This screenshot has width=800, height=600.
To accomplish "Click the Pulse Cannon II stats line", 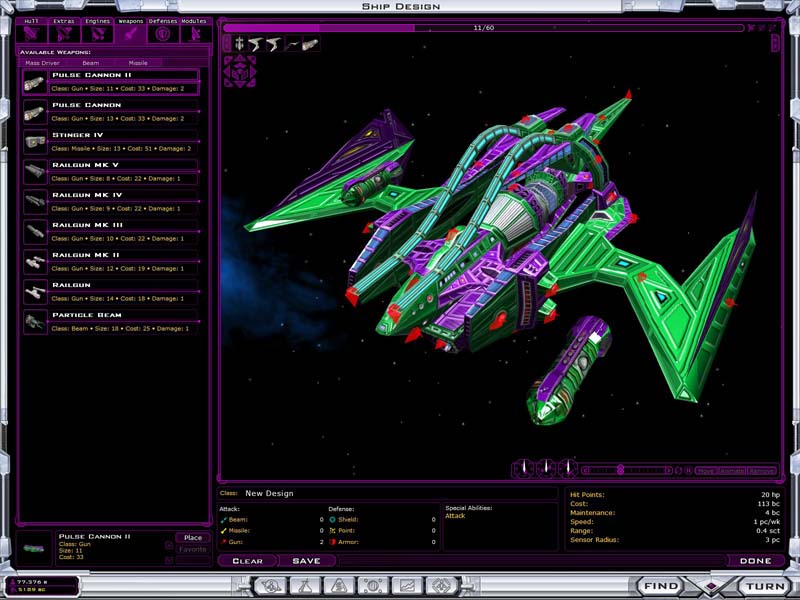I will pyautogui.click(x=118, y=89).
